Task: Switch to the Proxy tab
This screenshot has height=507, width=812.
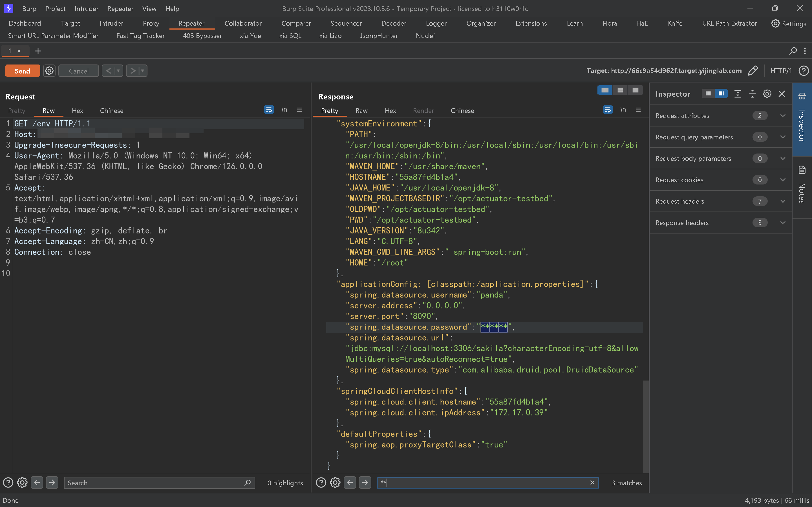Action: (151, 23)
